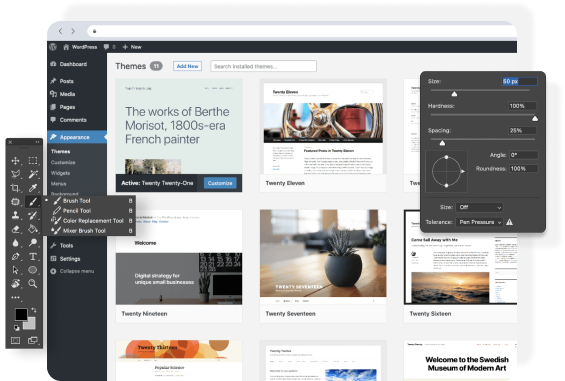The image size is (565, 381).
Task: Select the Eyedropper tool
Action: [x=33, y=188]
